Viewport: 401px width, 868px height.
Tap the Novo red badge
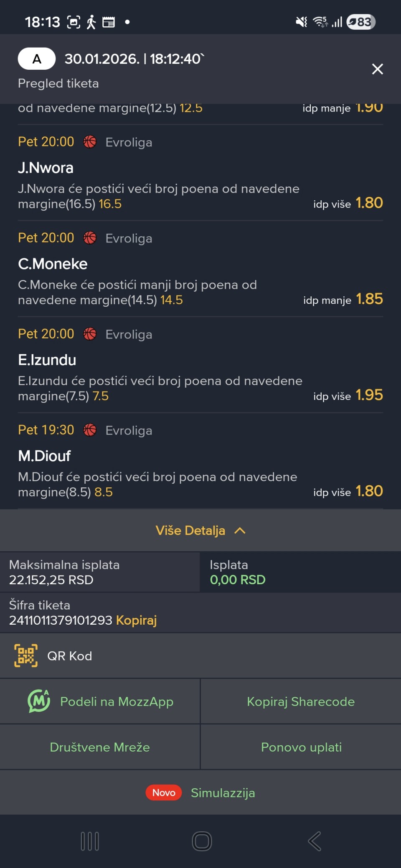coord(164,792)
